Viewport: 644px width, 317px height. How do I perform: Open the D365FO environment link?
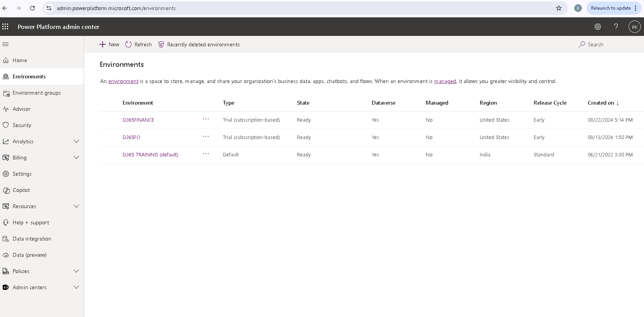pos(131,137)
